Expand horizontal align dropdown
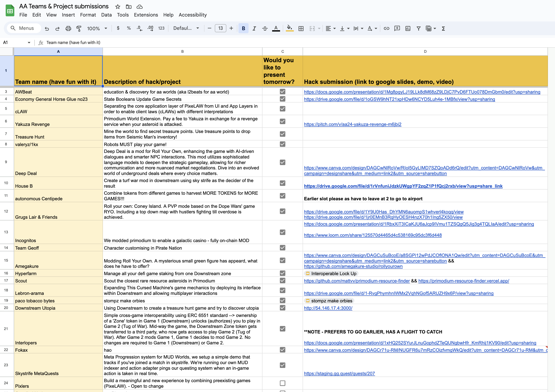 [x=335, y=29]
